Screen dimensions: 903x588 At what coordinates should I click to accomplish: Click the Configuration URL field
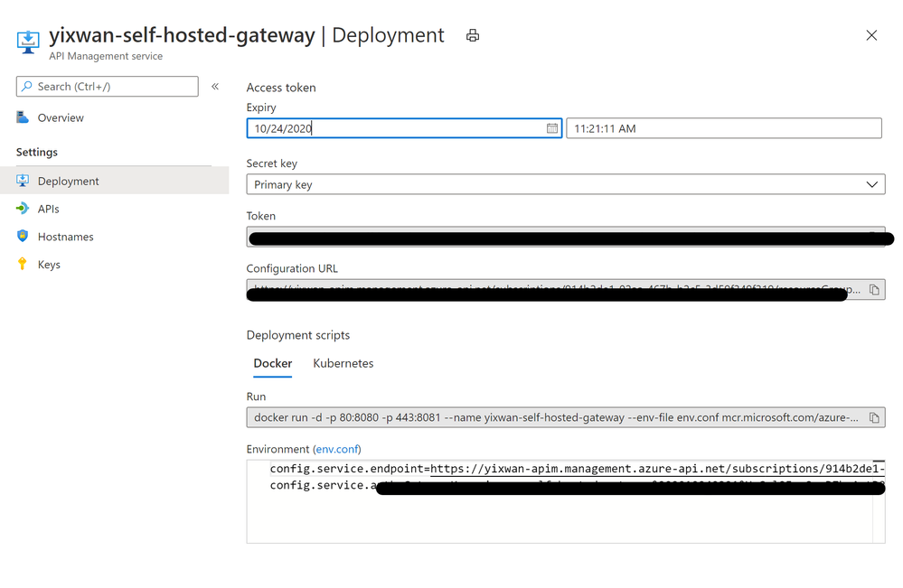(566, 290)
